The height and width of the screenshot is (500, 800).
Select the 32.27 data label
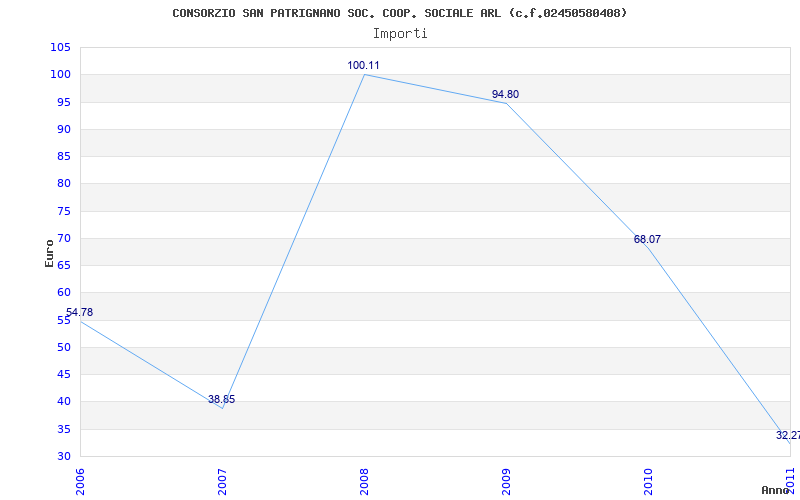coord(788,435)
